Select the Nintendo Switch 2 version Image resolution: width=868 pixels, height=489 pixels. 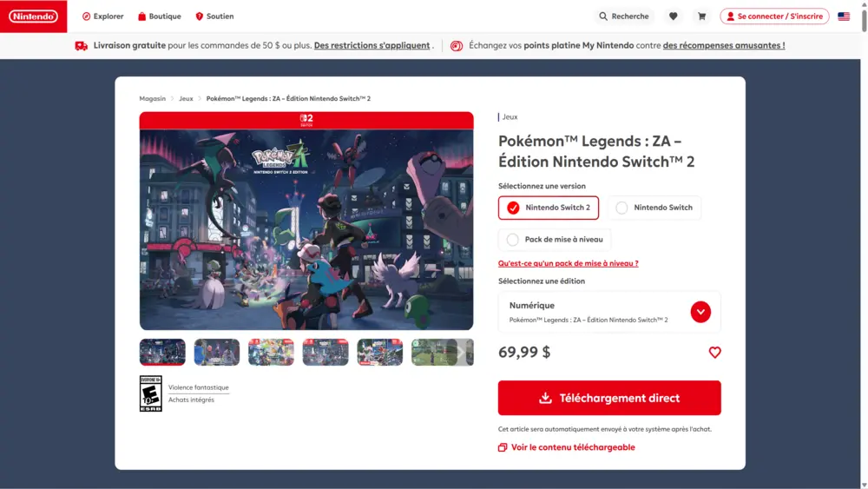(x=548, y=208)
